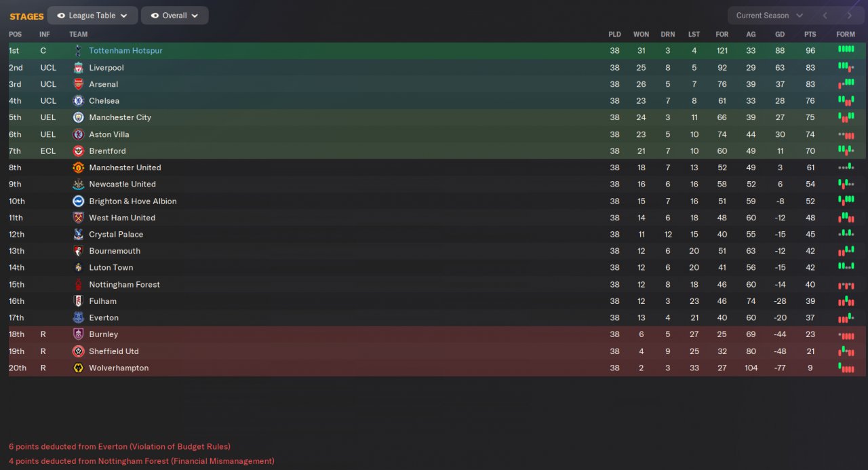Screen dimensions: 868x470
Task: Sort table by GD column header
Action: 780,35
